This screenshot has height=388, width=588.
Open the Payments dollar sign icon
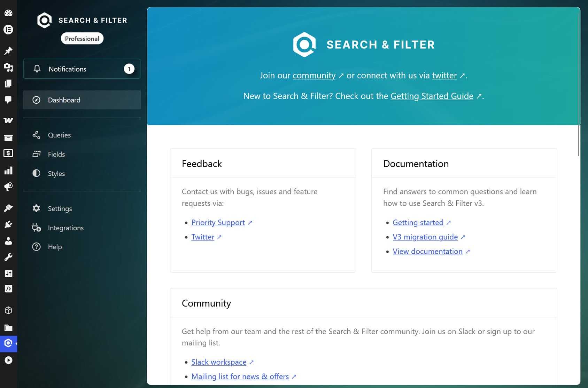[x=8, y=153]
